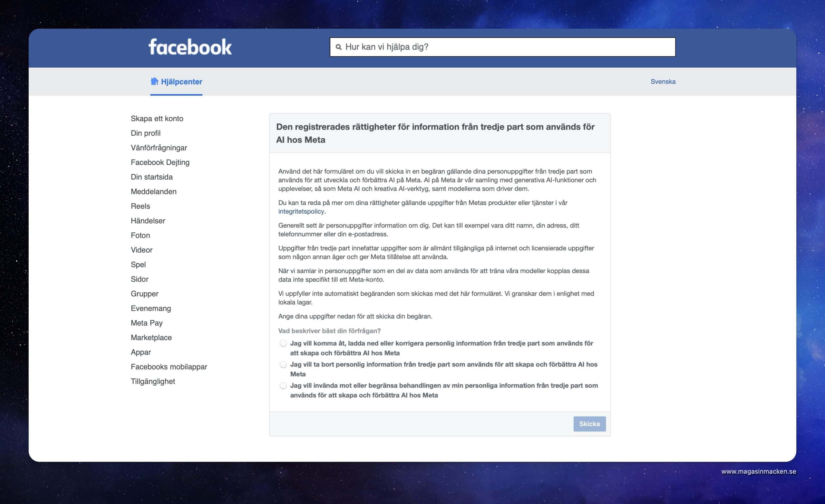Screen dimensions: 825x504
Task: Click the search magnifier icon
Action: coord(338,47)
